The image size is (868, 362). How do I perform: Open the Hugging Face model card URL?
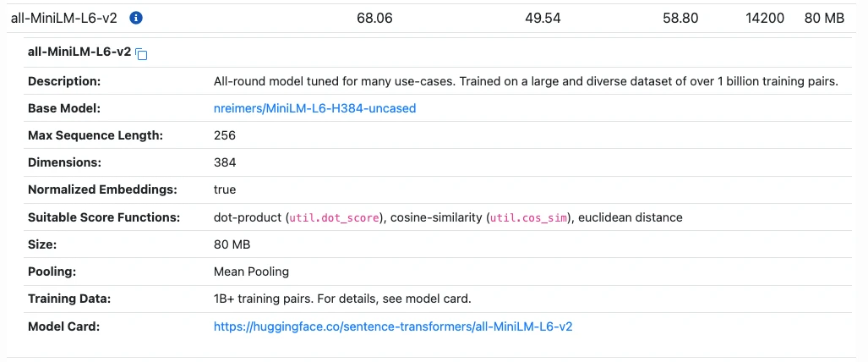pyautogui.click(x=393, y=326)
